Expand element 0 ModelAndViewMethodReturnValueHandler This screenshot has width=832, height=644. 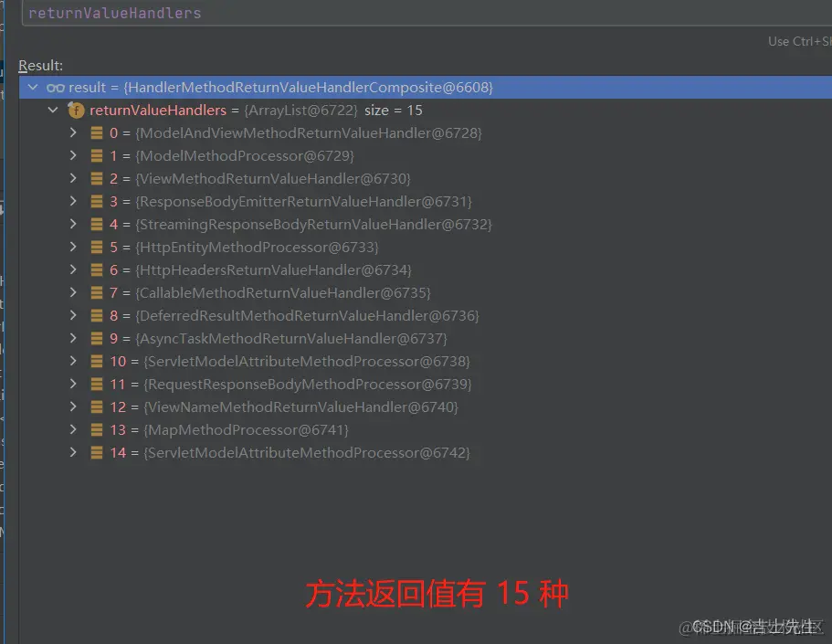[x=73, y=132]
